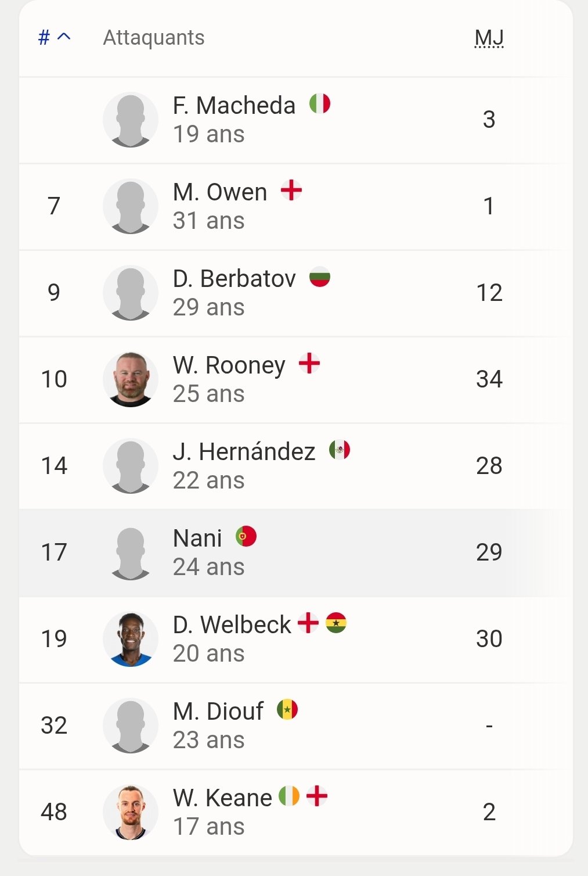Sort players by shirt number column
Image resolution: width=588 pixels, height=876 pixels.
[x=54, y=38]
